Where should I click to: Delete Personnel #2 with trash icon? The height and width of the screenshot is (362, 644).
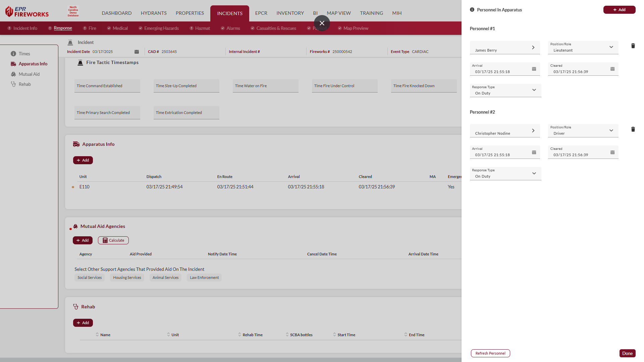pyautogui.click(x=633, y=129)
